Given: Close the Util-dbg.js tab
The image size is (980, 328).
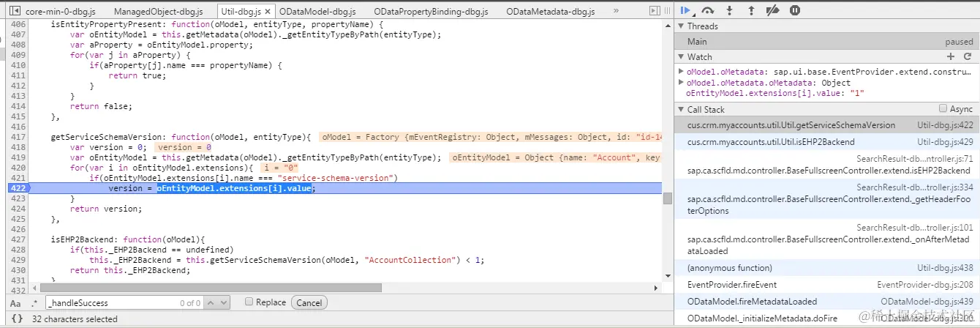Looking at the screenshot, I should [268, 12].
